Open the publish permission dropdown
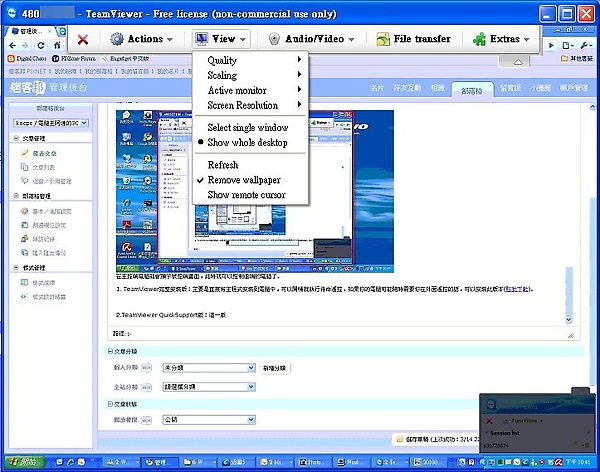The image size is (600, 472). [209, 420]
